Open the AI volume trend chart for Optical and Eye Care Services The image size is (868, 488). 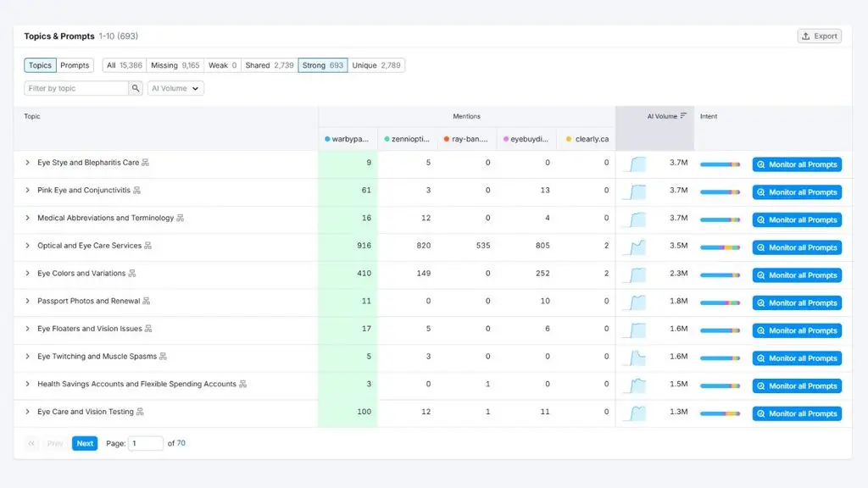click(634, 247)
